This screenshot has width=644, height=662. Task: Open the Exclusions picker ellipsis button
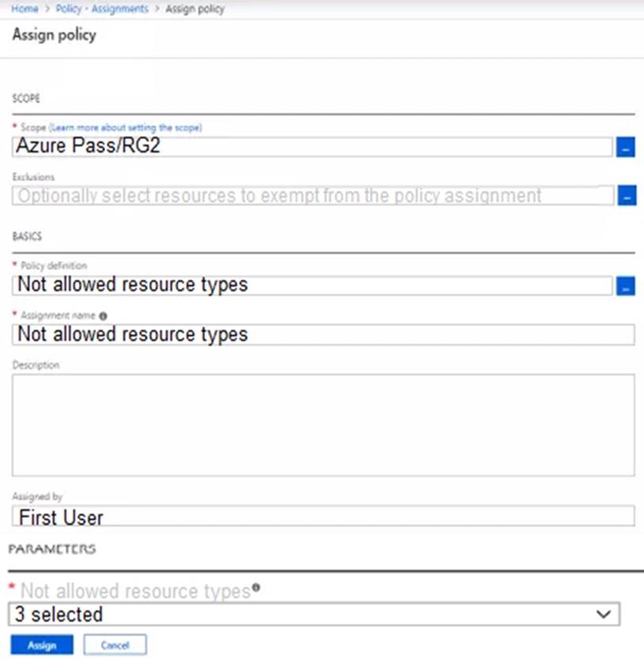pos(625,196)
